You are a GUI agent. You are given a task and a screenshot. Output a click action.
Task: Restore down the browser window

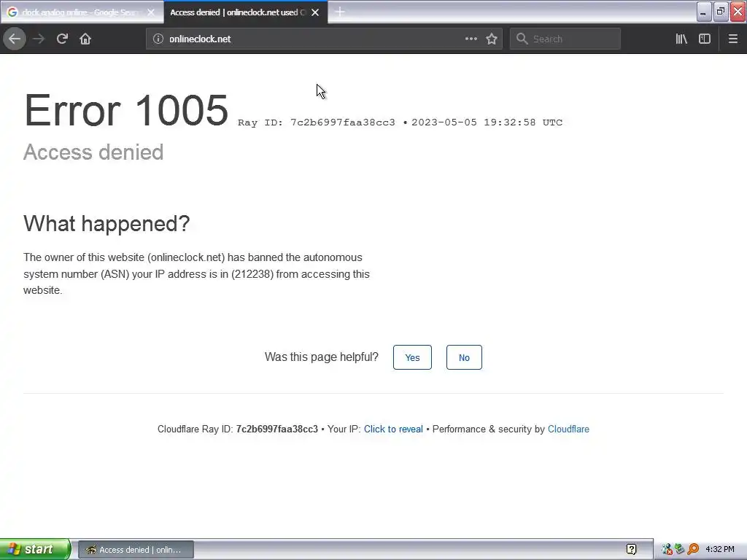point(721,12)
